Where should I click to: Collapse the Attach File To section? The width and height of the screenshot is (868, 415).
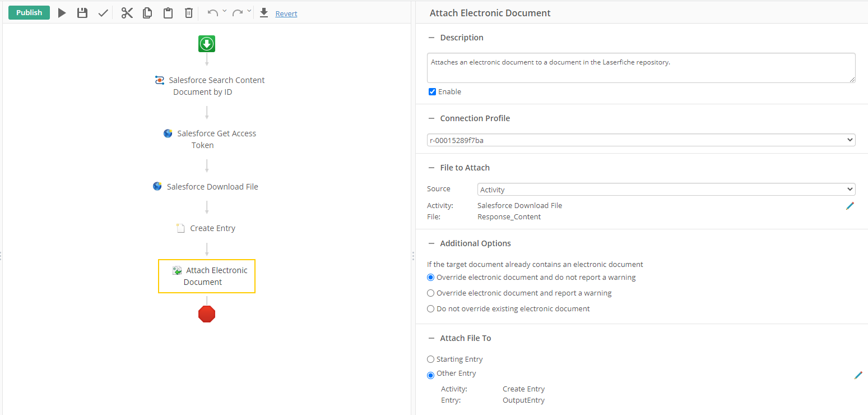[x=431, y=338]
